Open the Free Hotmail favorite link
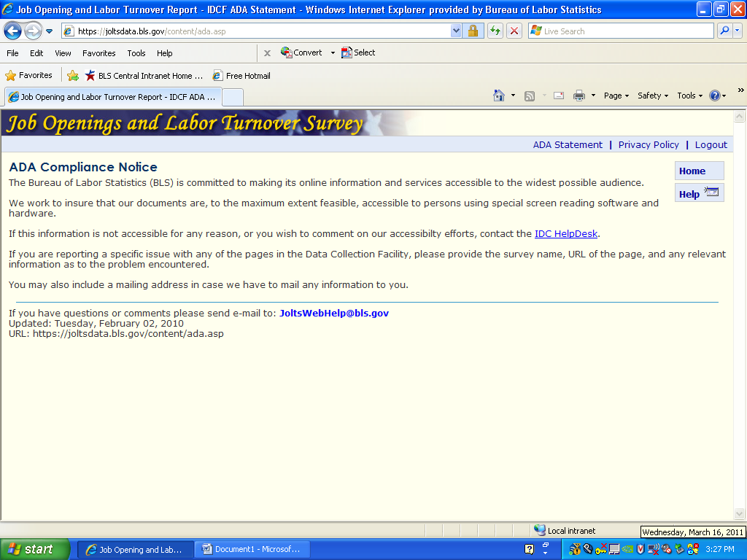Screen dimensions: 747x560 (241, 76)
